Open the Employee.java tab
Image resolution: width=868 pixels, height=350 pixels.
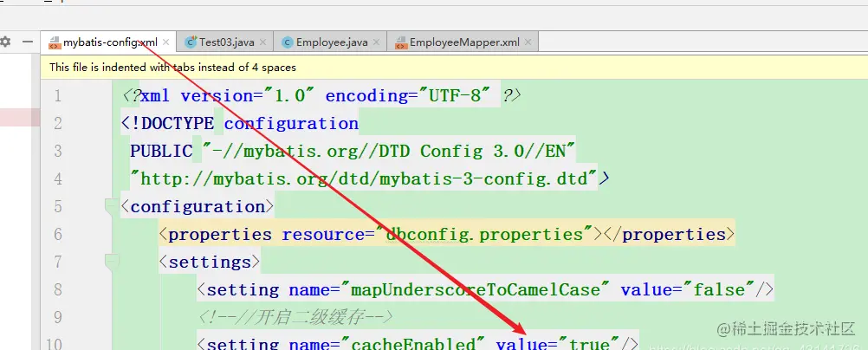coord(331,42)
